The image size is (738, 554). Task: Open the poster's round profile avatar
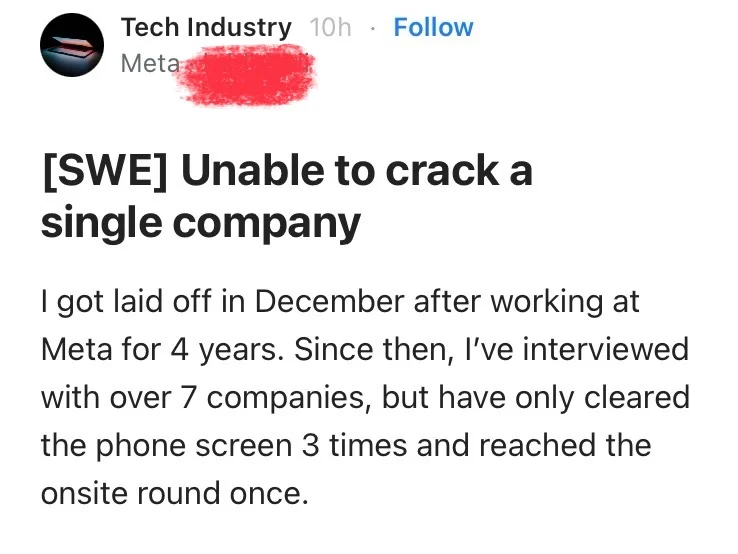coord(72,45)
